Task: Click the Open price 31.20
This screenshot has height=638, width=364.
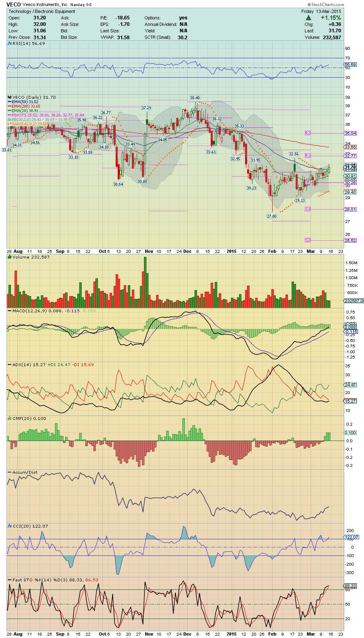Action: click(x=40, y=18)
